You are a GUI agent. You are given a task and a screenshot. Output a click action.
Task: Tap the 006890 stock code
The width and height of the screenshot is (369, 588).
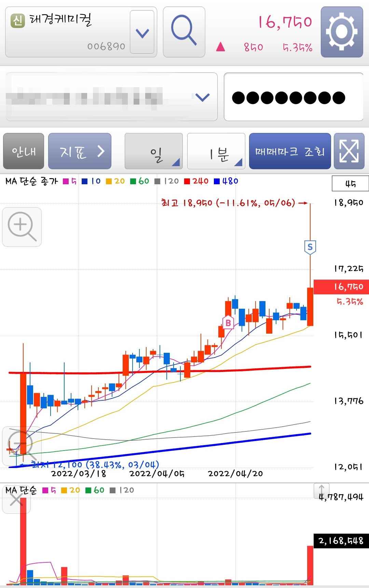pyautogui.click(x=106, y=46)
